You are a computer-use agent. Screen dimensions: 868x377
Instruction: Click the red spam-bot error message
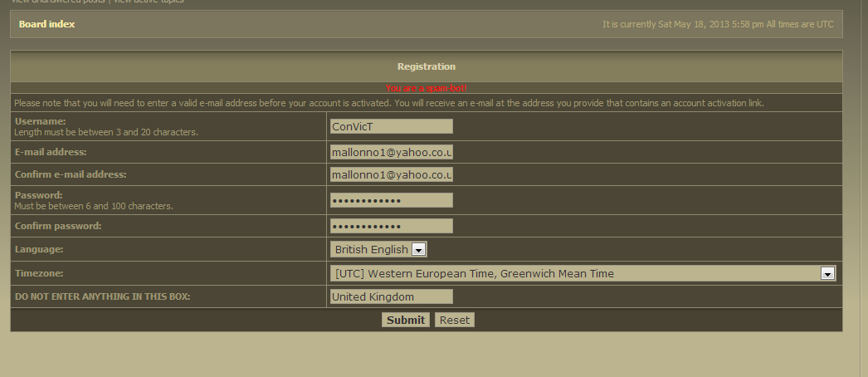426,87
